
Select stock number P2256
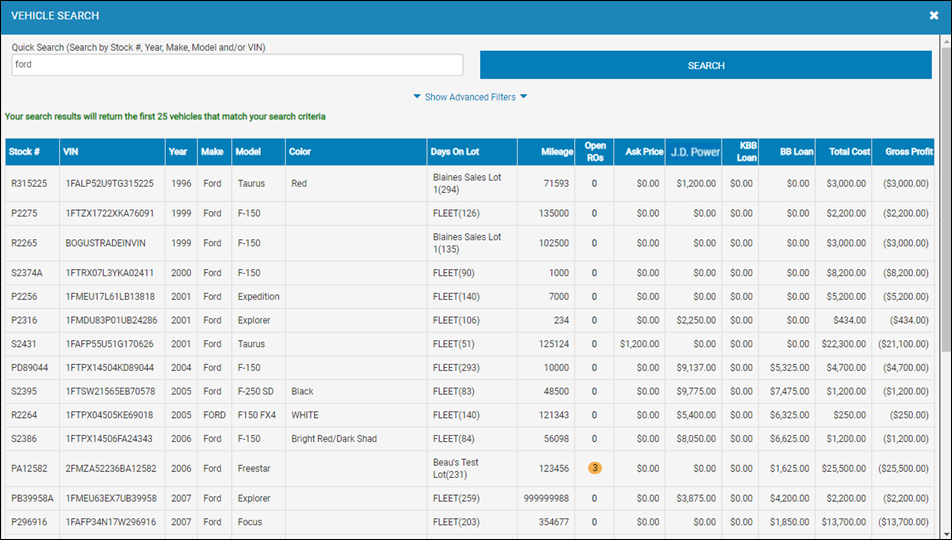coord(24,296)
